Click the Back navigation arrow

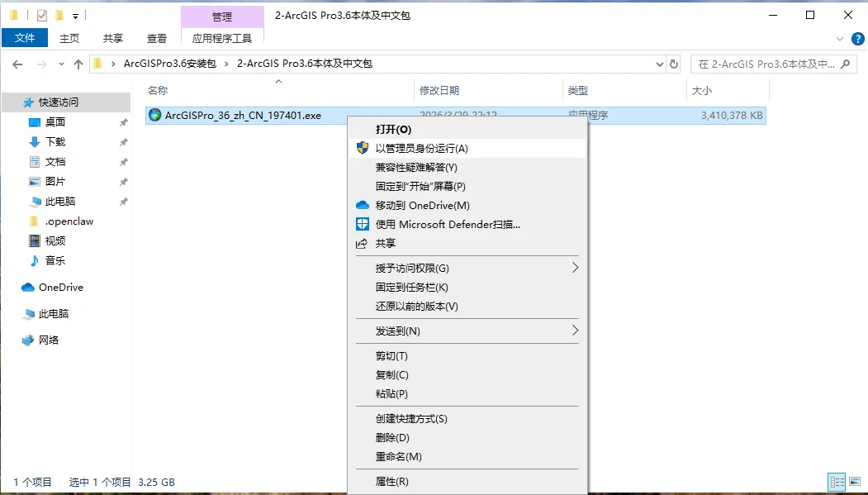[17, 64]
